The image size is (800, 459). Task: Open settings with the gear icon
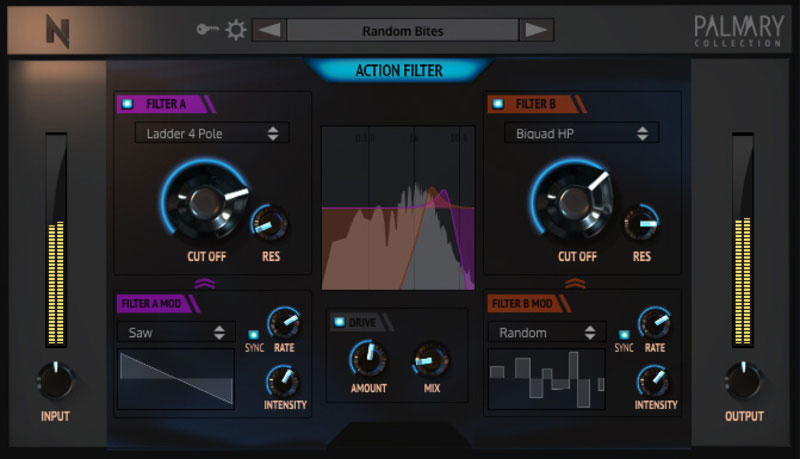point(235,30)
